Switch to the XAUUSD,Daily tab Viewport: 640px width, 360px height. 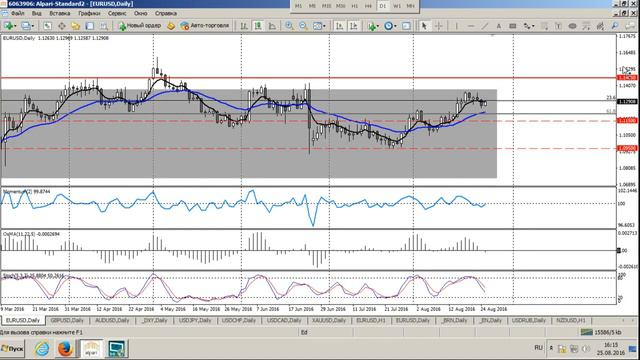329,320
